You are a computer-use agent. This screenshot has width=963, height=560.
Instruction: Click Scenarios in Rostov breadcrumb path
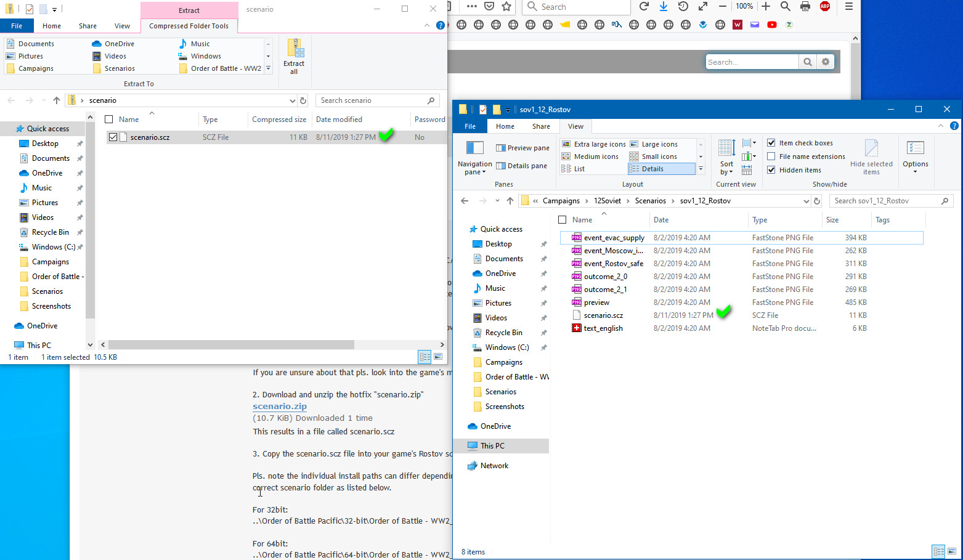click(x=650, y=201)
